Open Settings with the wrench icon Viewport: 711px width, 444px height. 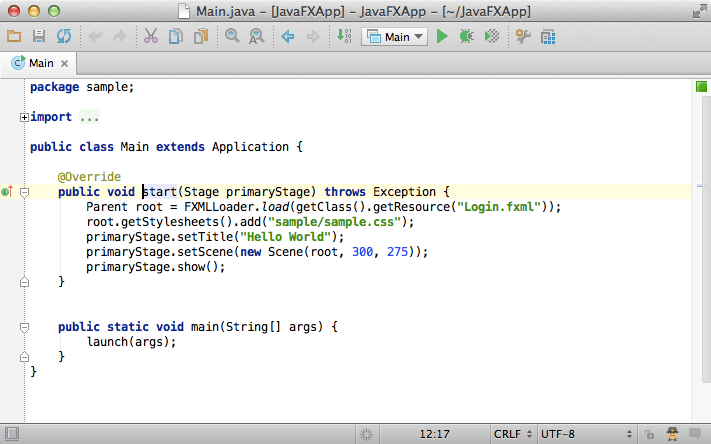523,36
